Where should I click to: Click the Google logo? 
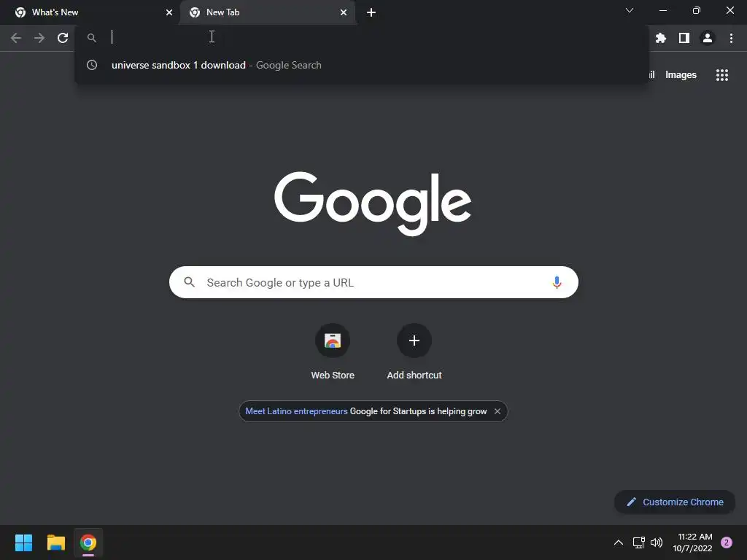[373, 203]
